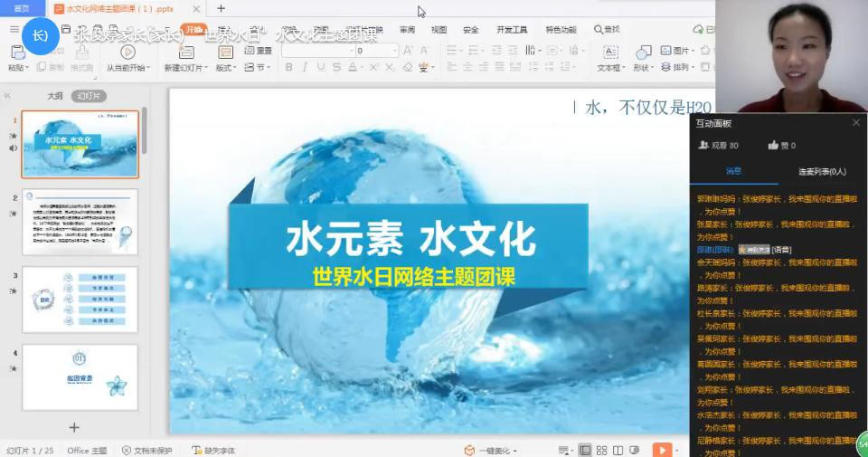Click the New Slide (新建幻灯片) icon

(185, 52)
